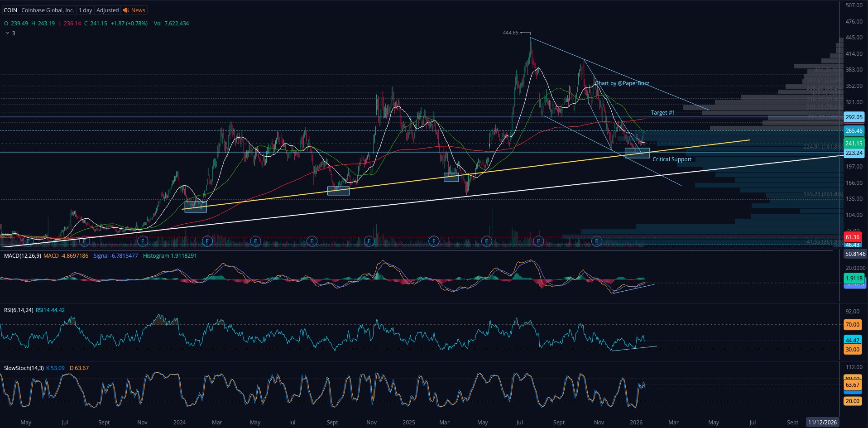The height and width of the screenshot is (428, 868).
Task: Open the earnings marker at November 2023
Action: click(143, 241)
